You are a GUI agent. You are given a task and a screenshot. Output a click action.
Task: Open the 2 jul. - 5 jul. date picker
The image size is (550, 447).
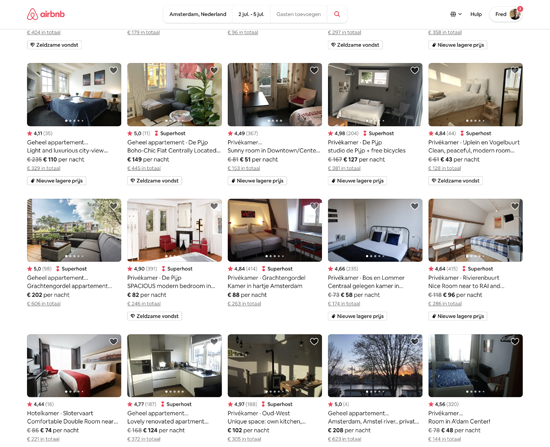pos(251,14)
